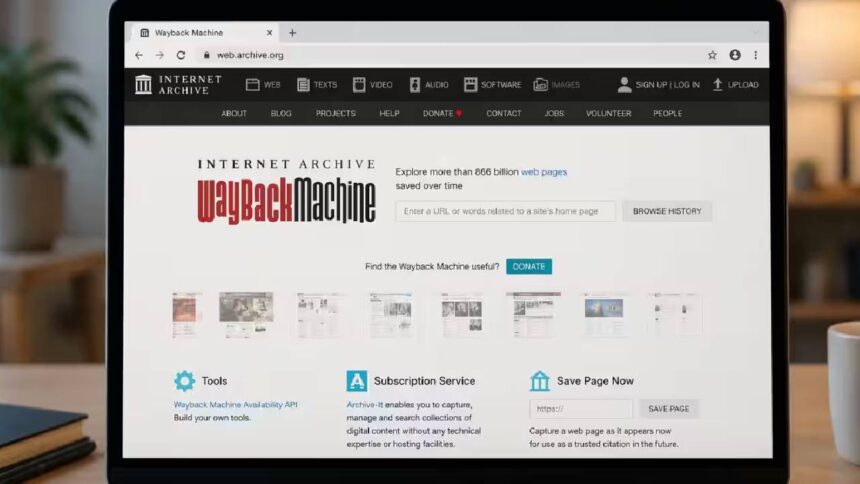Screen dimensions: 860x484
Task: Go back with the browser back arrow
Action: 139,55
